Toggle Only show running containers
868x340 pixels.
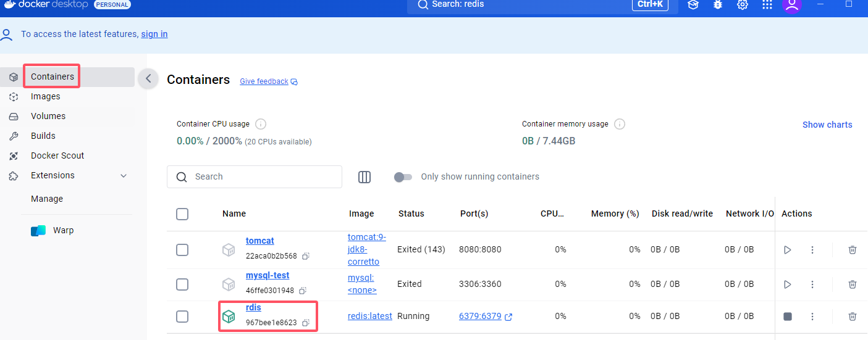click(403, 177)
